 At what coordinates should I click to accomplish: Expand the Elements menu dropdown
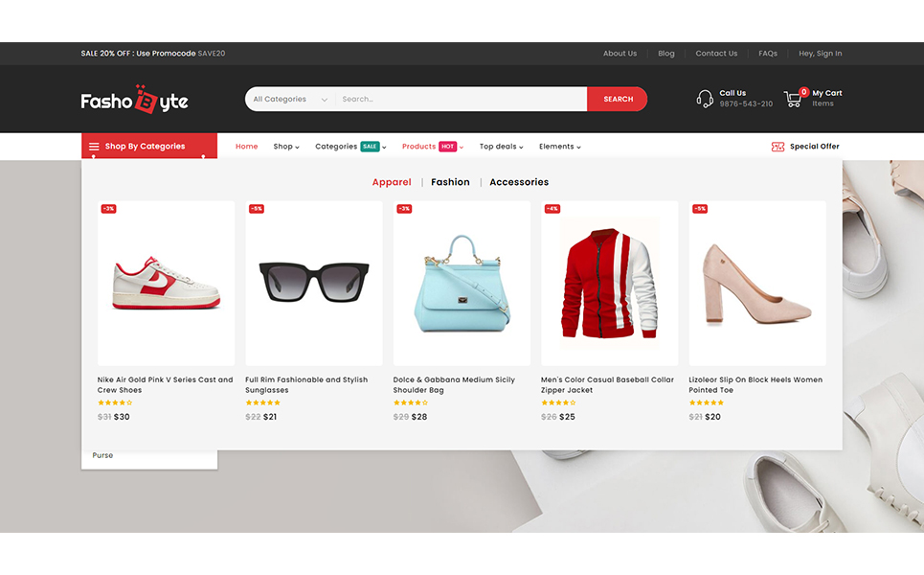pyautogui.click(x=560, y=147)
